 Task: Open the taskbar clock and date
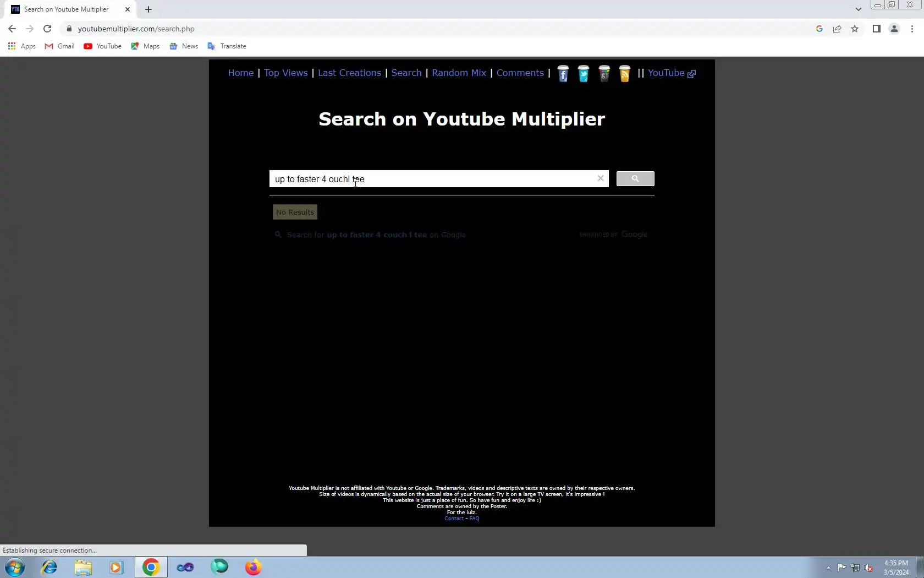896,568
